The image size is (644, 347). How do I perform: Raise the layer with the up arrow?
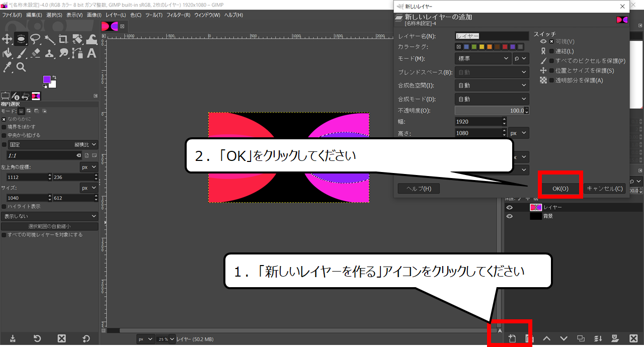click(x=546, y=338)
